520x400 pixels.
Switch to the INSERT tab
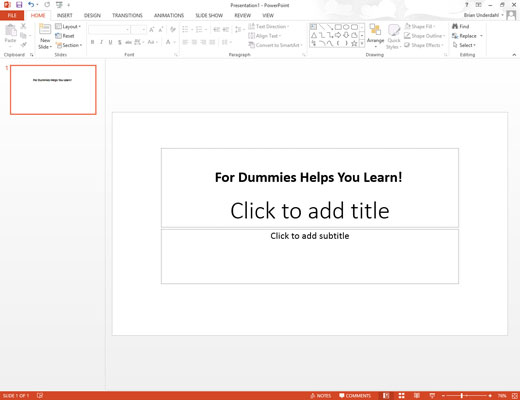(x=64, y=15)
